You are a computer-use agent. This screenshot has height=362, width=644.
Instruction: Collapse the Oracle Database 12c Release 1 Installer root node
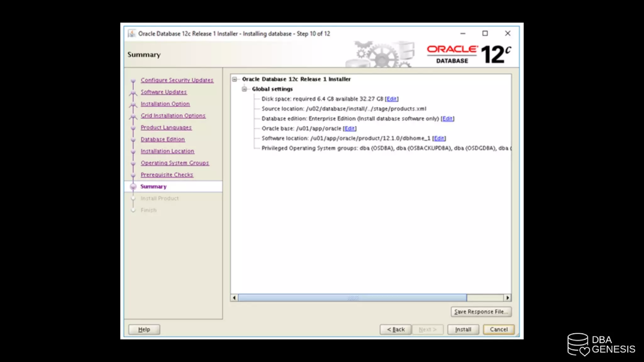click(235, 79)
